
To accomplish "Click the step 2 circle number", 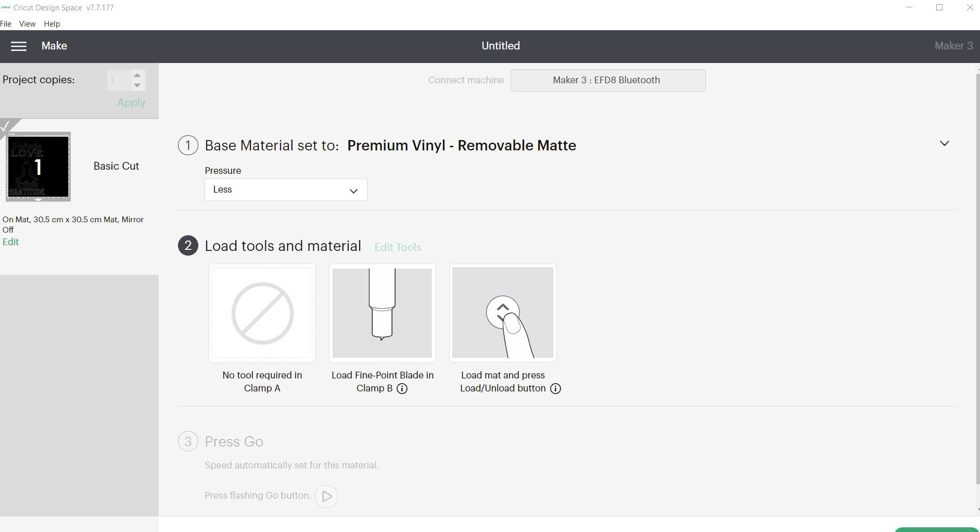I will point(188,246).
